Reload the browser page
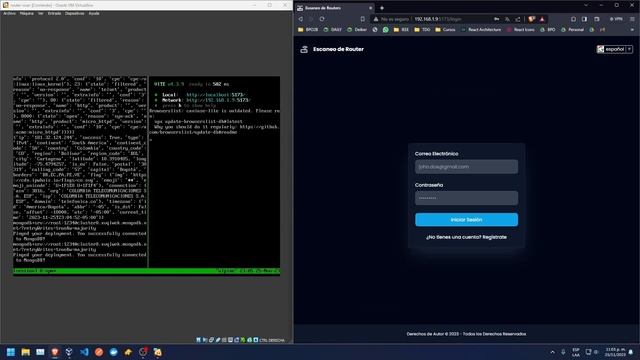 [x=322, y=19]
